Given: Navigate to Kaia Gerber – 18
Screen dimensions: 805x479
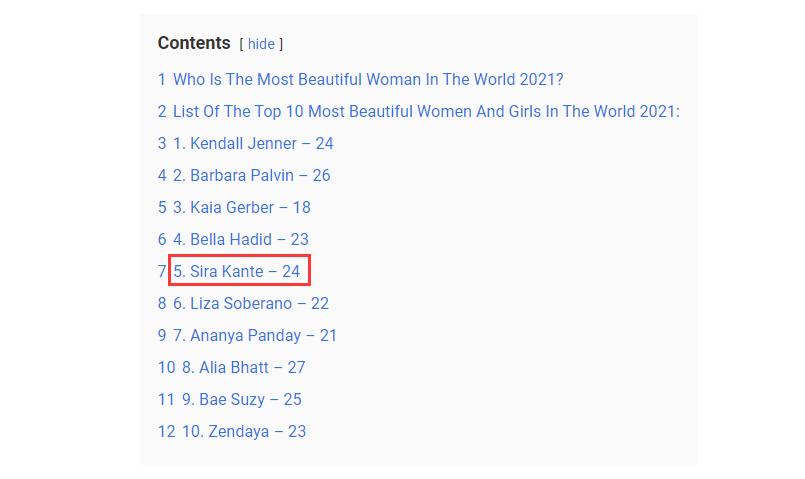Looking at the screenshot, I should (242, 208).
